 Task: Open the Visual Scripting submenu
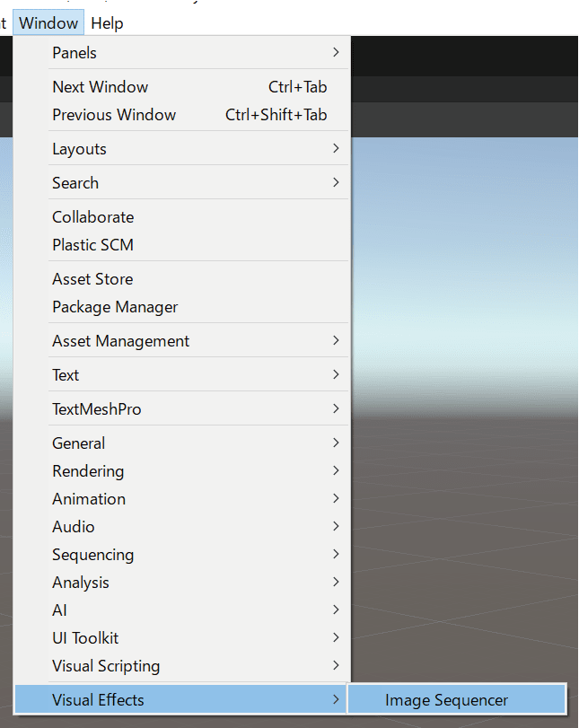(x=181, y=666)
